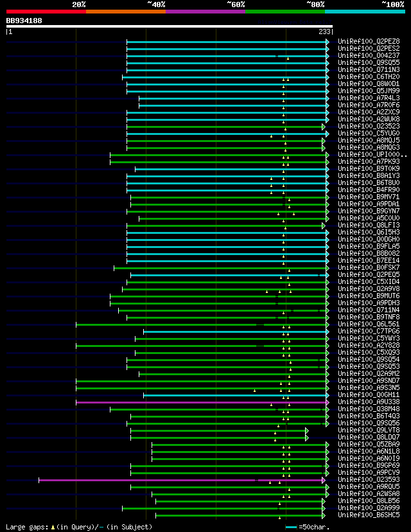411x532 pixels.
Task: Click the UniRef100_C6TH20 label
Action: tap(369, 77)
